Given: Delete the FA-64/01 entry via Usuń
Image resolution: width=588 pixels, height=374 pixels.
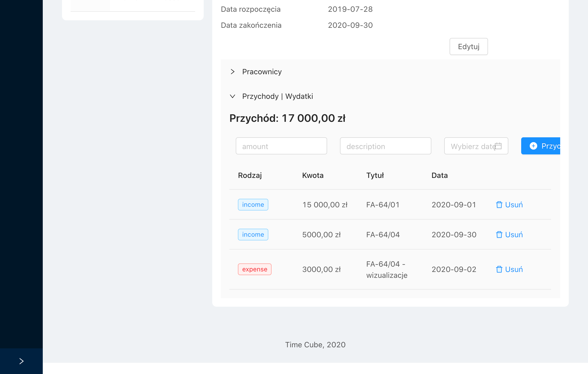Looking at the screenshot, I should click(509, 205).
